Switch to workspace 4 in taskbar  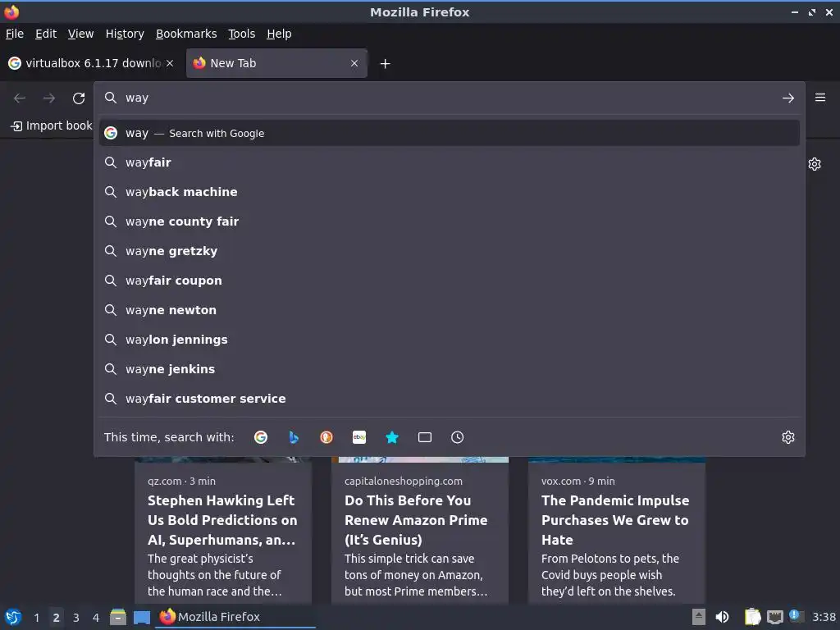point(96,618)
